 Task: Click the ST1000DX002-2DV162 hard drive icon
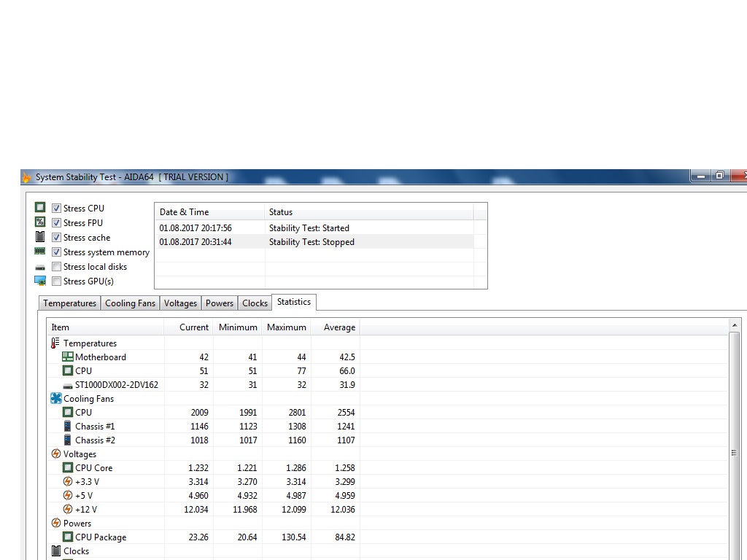(68, 385)
